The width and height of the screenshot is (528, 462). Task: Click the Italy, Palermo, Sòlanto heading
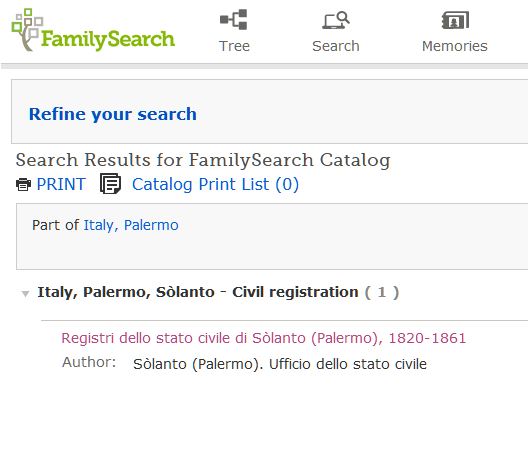(x=126, y=292)
